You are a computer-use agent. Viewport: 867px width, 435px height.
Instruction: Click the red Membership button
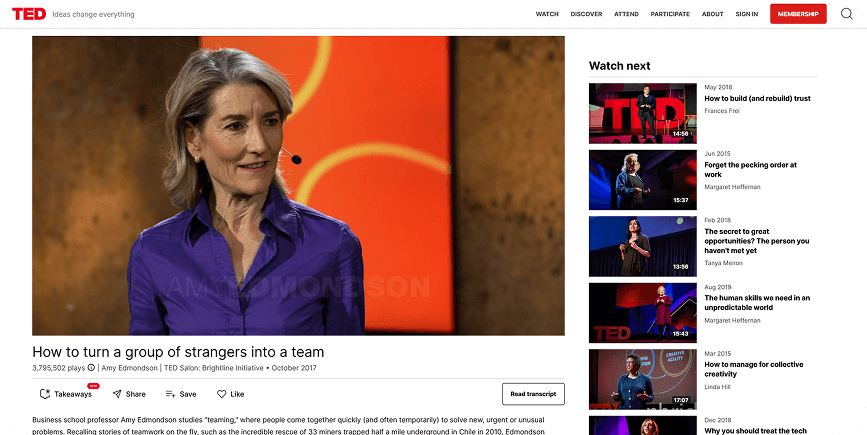(x=798, y=14)
